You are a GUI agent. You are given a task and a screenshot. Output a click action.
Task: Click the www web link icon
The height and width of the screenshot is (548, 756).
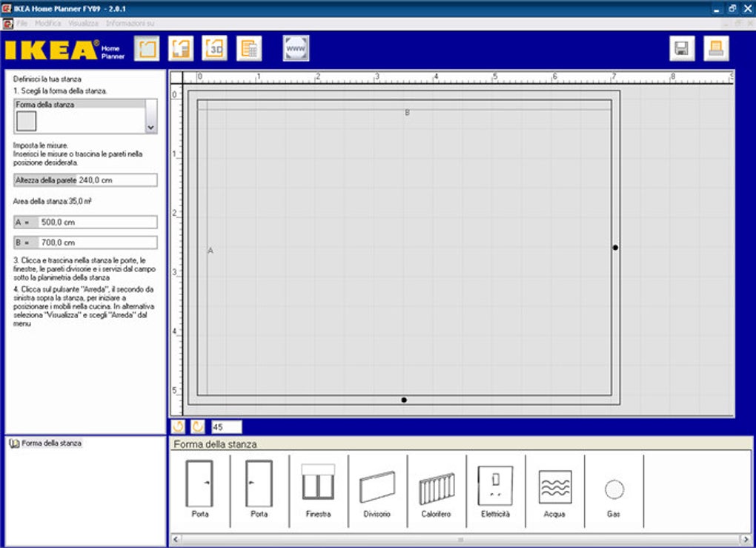click(x=296, y=48)
